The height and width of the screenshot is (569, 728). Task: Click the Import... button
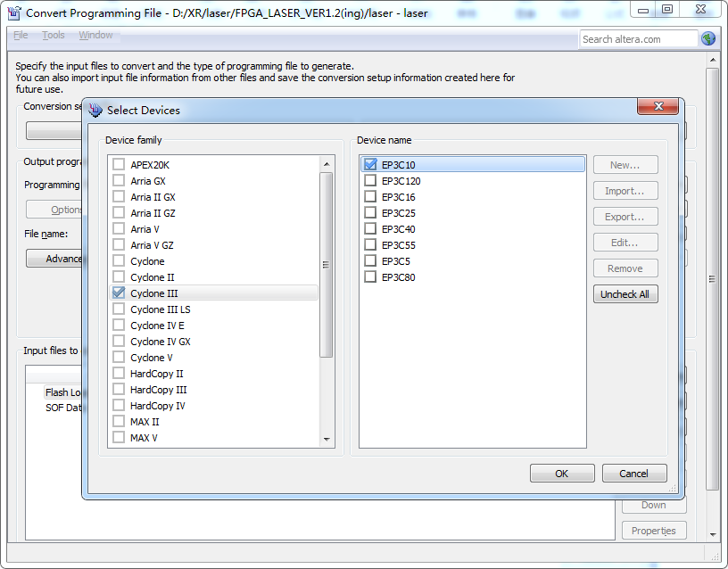pos(625,191)
